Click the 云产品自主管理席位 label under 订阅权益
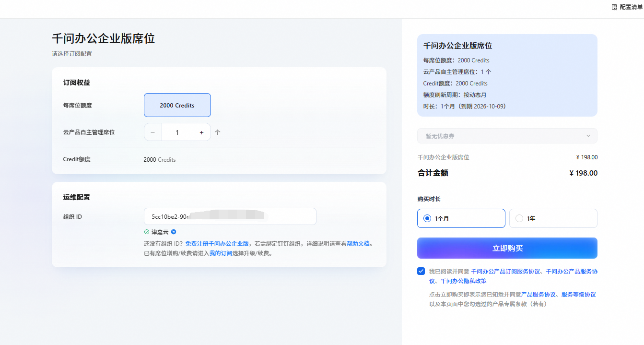This screenshot has width=644, height=345. (89, 132)
